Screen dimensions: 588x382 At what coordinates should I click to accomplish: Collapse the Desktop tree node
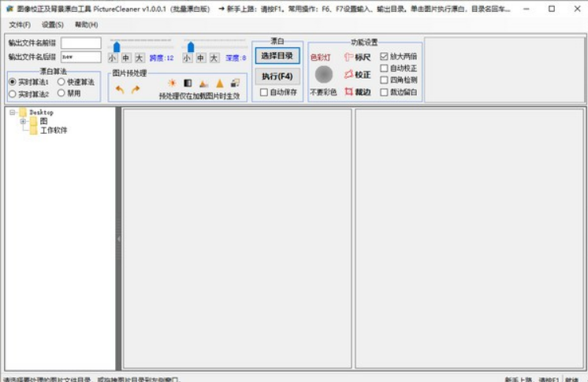[13, 112]
